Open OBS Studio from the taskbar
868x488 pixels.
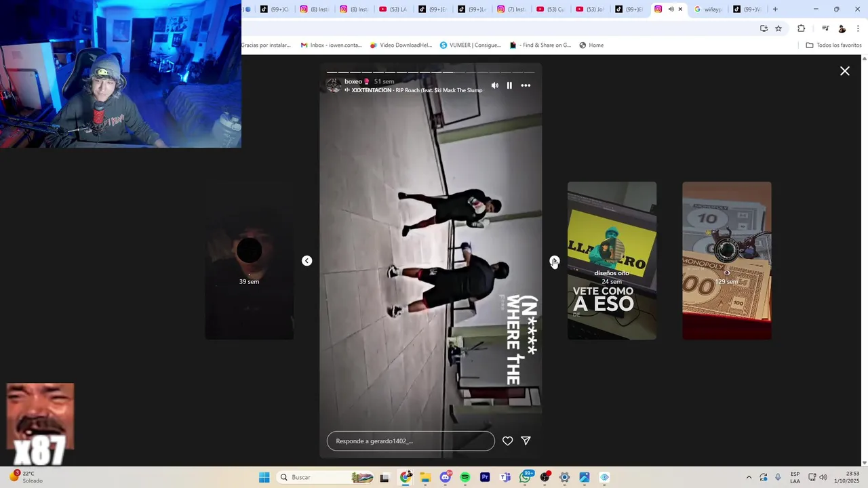(x=545, y=477)
